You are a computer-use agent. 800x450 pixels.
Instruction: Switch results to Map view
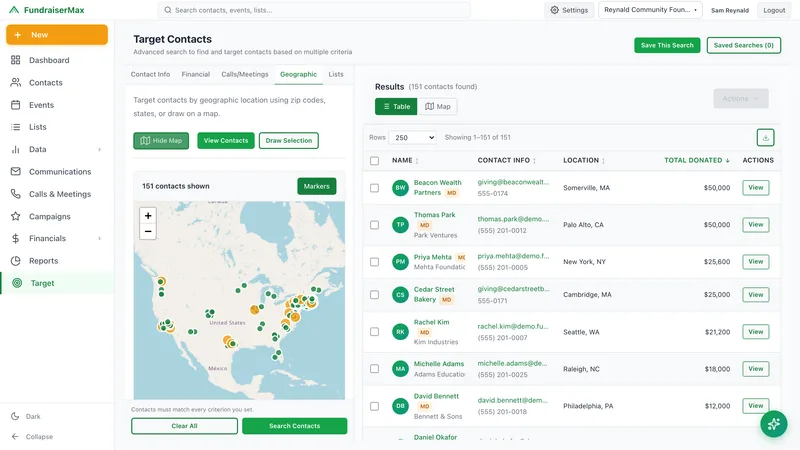tap(438, 106)
